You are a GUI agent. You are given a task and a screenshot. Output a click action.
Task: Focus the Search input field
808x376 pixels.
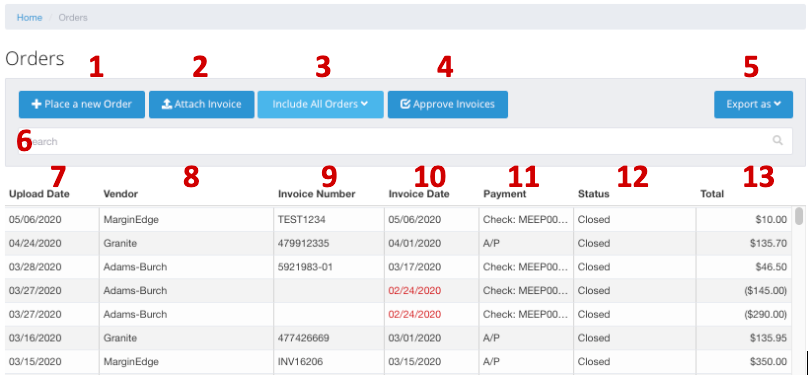click(406, 141)
